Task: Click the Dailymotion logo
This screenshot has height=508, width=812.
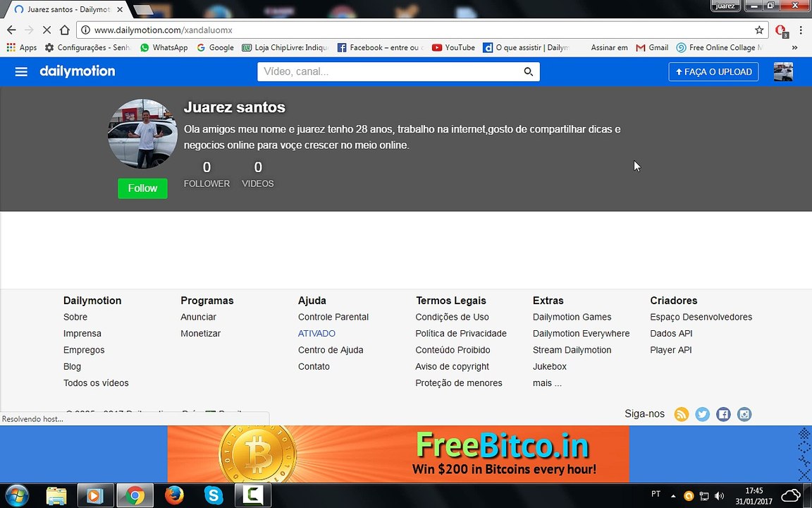Action: coord(77,71)
